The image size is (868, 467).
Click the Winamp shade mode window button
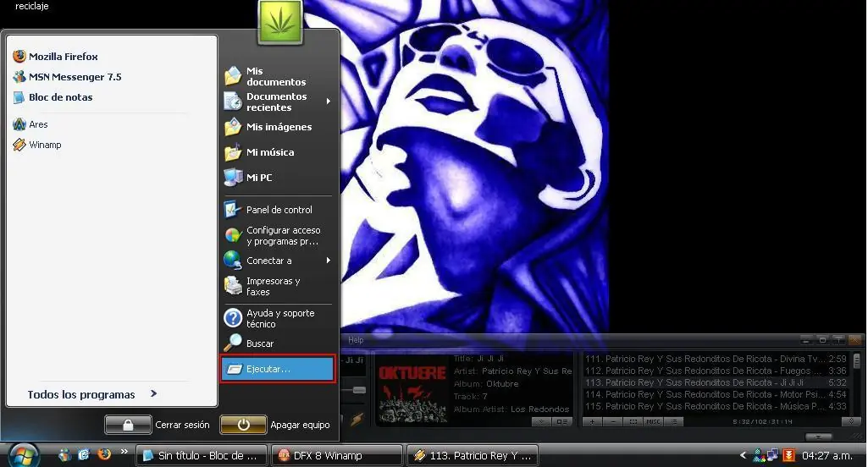(x=839, y=340)
